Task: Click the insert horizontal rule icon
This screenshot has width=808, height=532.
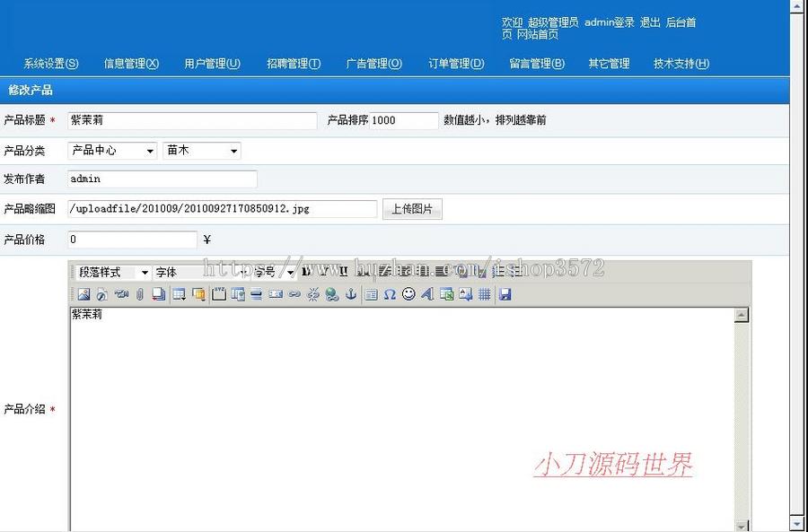Action: point(256,294)
